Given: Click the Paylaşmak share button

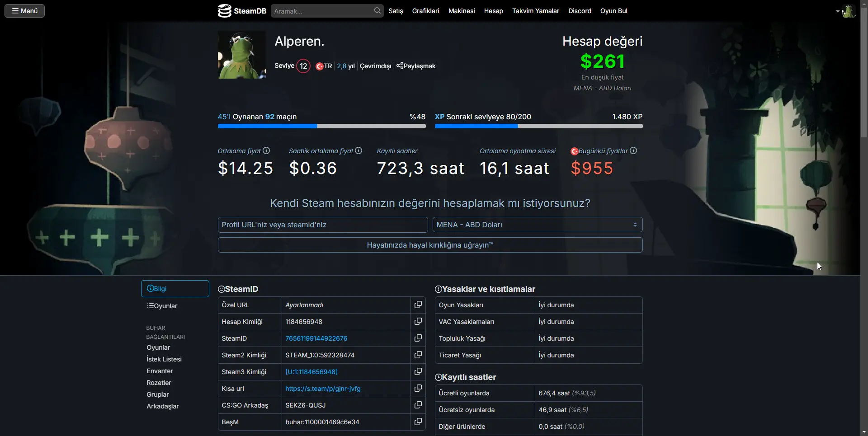Looking at the screenshot, I should pyautogui.click(x=416, y=66).
